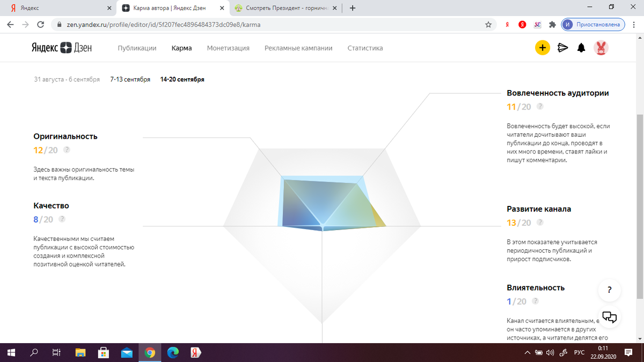This screenshot has width=644, height=362.
Task: Click the yellow plus create publication button
Action: tap(543, 48)
